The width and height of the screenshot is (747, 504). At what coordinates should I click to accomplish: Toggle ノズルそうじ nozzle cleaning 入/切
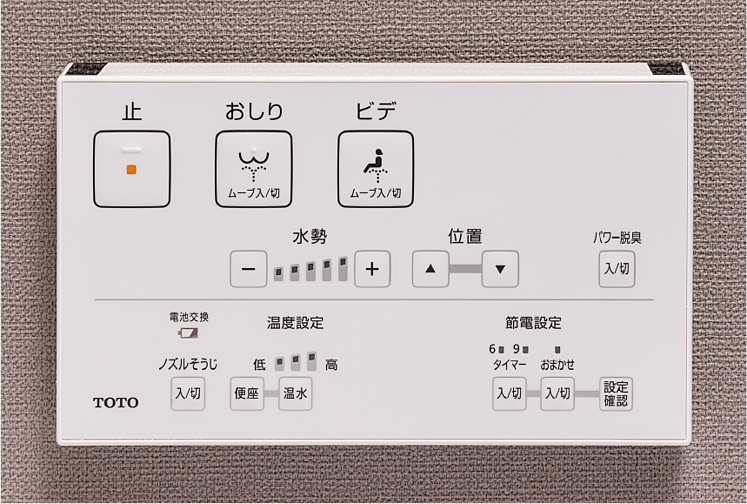click(188, 393)
